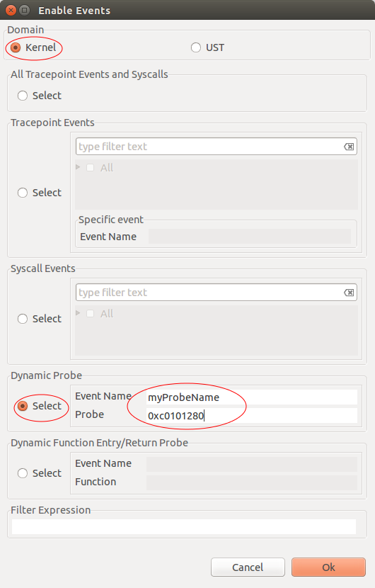This screenshot has height=588, width=375.
Task: Expand the All node under Syscall Events
Action: tap(78, 312)
